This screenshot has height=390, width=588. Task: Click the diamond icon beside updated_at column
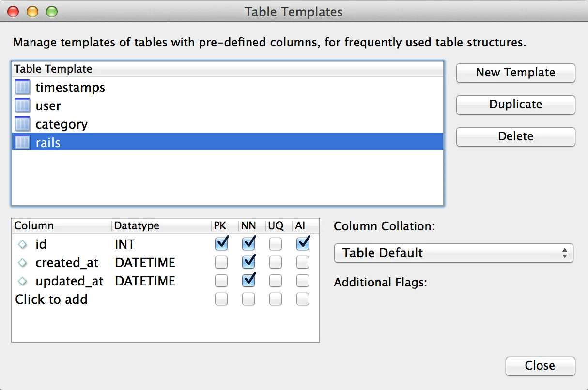(22, 281)
